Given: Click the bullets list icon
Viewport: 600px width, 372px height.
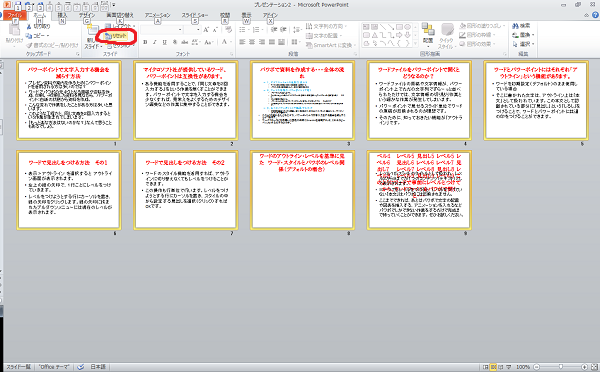Looking at the screenshot, I should 243,29.
